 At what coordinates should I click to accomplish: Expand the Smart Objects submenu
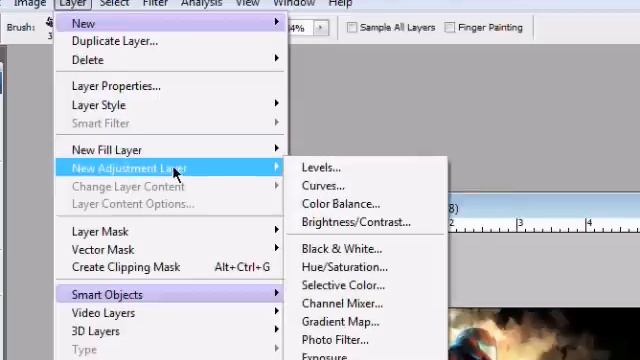pyautogui.click(x=171, y=294)
